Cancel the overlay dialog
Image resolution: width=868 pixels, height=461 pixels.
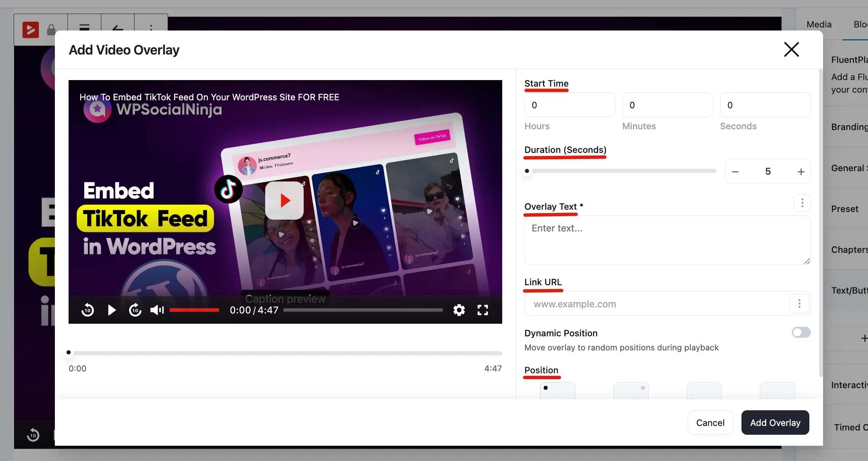click(x=710, y=422)
